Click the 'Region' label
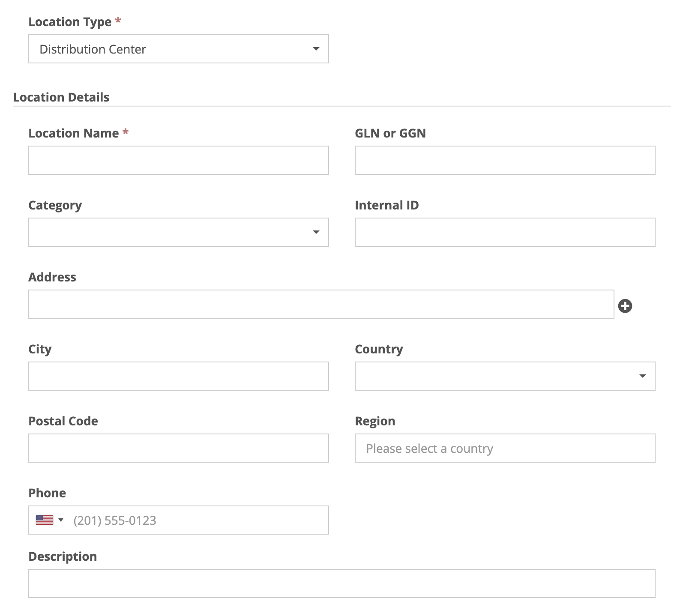This screenshot has width=683, height=616. [375, 422]
